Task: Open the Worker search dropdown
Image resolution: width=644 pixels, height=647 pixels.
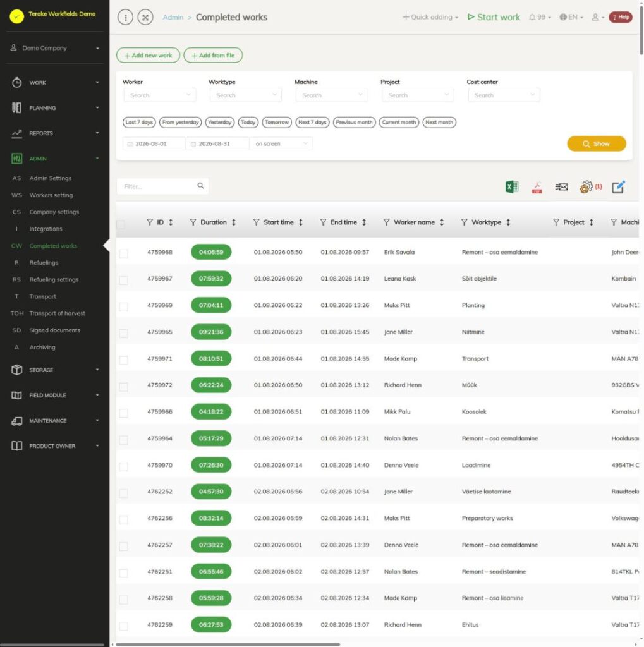Action: [x=160, y=95]
